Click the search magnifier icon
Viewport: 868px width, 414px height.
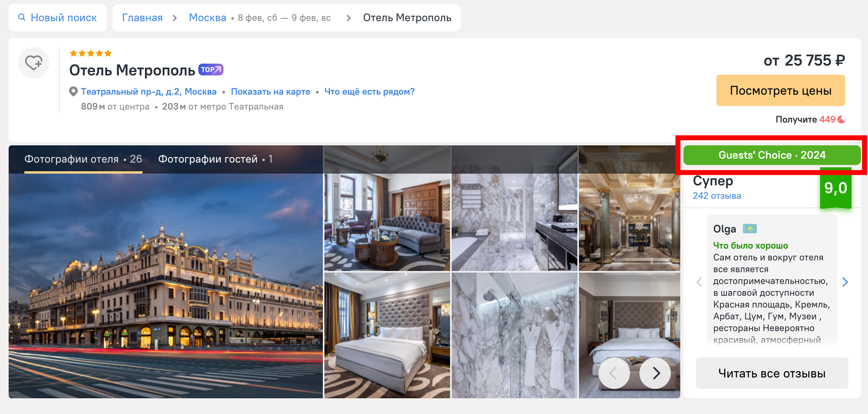tap(22, 17)
